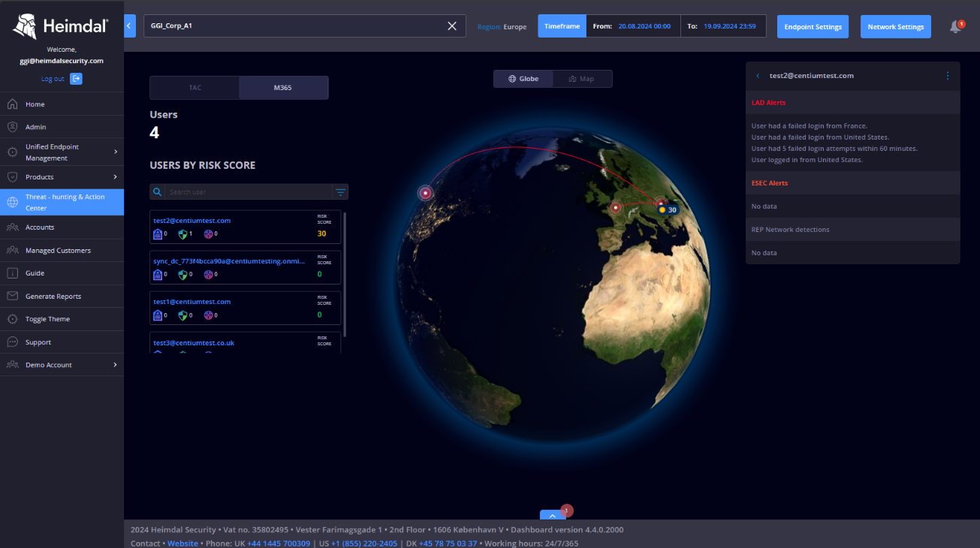980x548 pixels.
Task: Click the DK phone number +45 78 75 03 37
Action: [x=448, y=543]
